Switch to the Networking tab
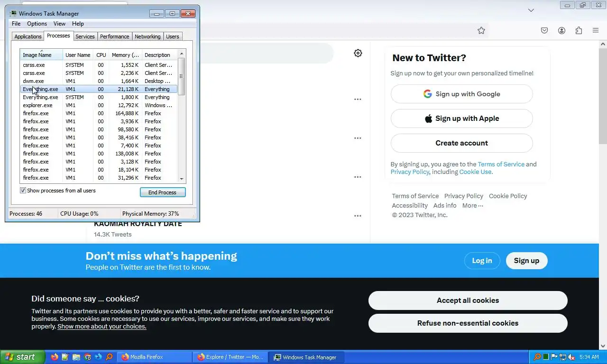The width and height of the screenshot is (607, 364). click(x=147, y=36)
